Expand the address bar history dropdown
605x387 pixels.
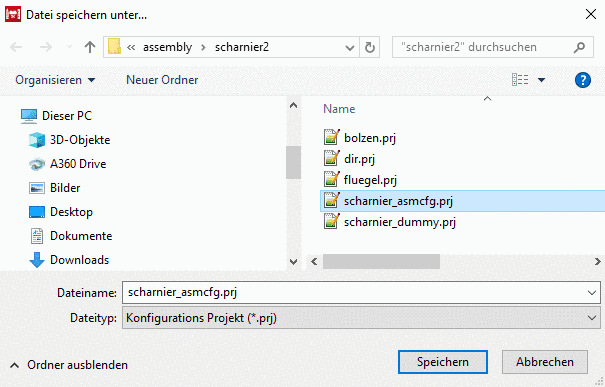[350, 47]
